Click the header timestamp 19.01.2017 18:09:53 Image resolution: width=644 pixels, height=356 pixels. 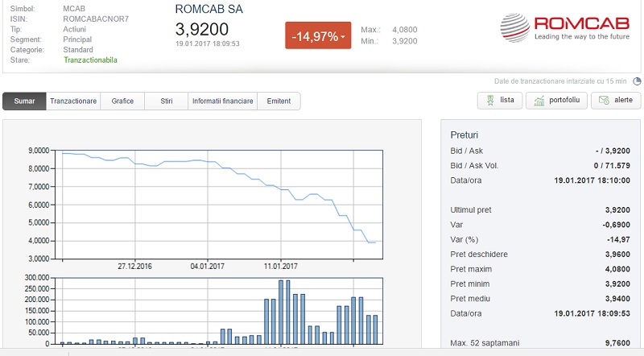pos(208,43)
